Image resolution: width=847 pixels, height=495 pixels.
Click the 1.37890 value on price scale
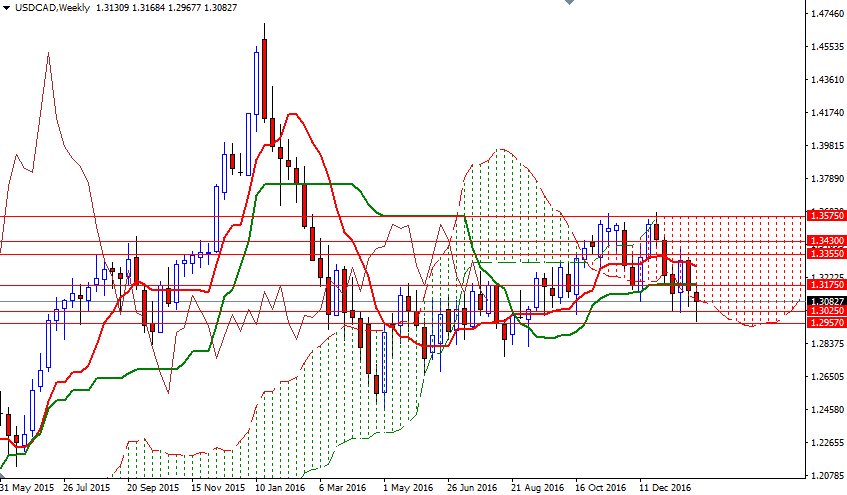coord(828,178)
